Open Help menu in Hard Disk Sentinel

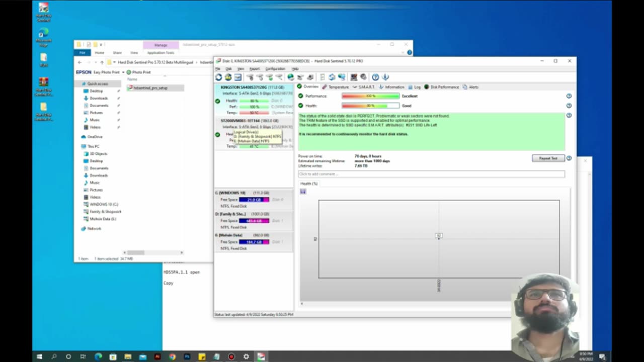point(295,69)
